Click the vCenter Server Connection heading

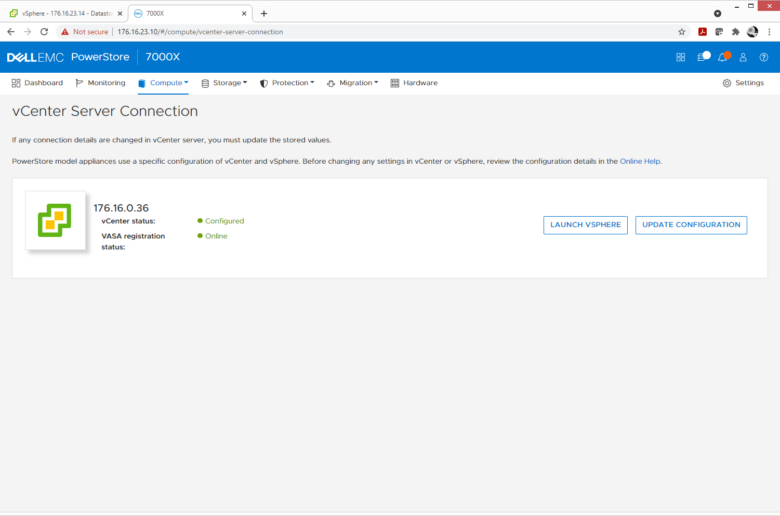tap(105, 111)
